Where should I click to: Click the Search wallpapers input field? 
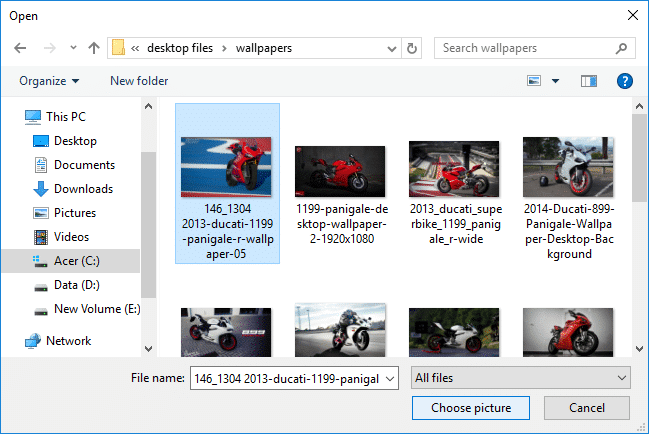pyautogui.click(x=527, y=48)
